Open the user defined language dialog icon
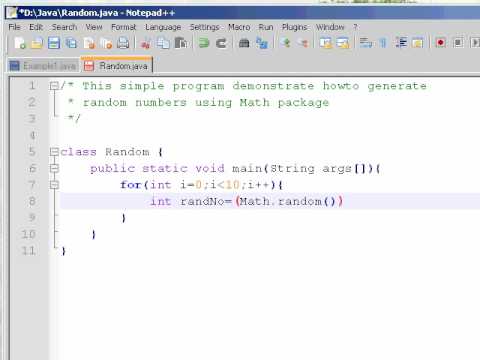Screen dimensions: 480x360 tap(418, 43)
